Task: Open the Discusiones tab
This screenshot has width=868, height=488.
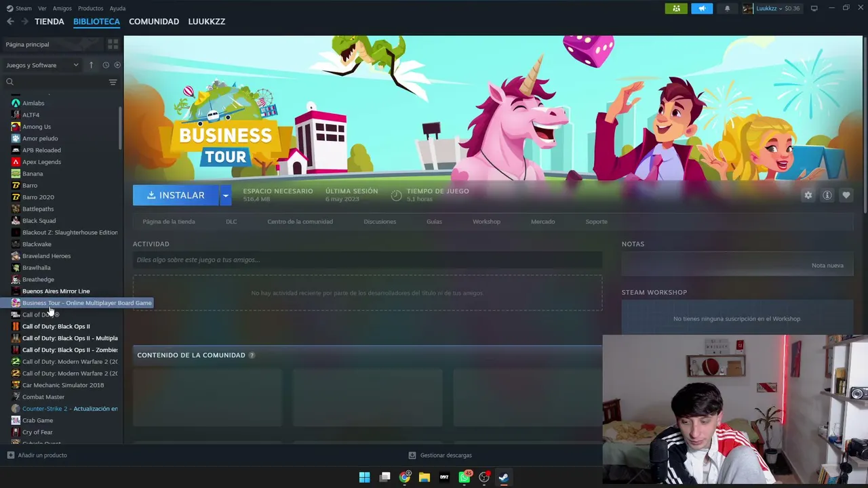Action: (x=380, y=222)
